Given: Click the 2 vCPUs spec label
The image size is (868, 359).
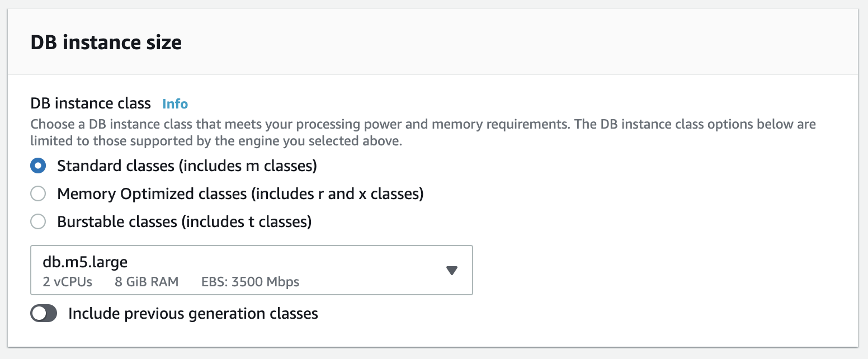Looking at the screenshot, I should pyautogui.click(x=67, y=282).
